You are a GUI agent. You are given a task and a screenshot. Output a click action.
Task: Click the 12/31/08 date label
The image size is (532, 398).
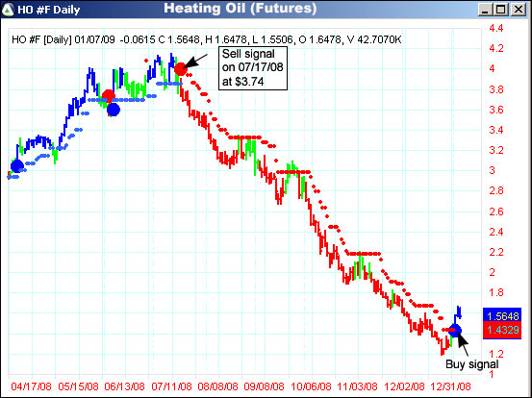pos(450,386)
